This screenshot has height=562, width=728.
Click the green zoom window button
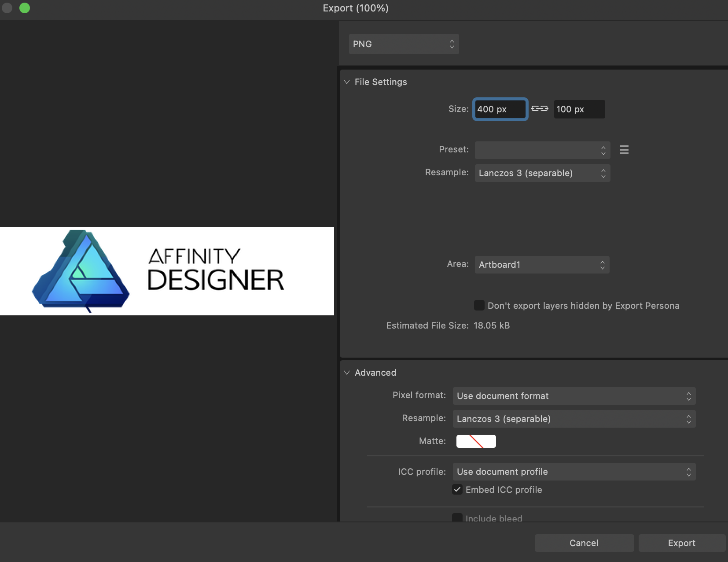click(25, 8)
